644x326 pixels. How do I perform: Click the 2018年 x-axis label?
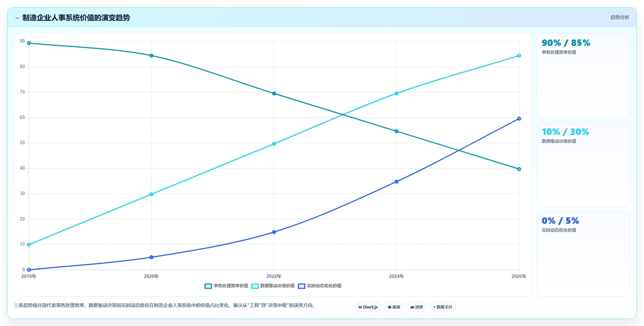click(x=29, y=277)
